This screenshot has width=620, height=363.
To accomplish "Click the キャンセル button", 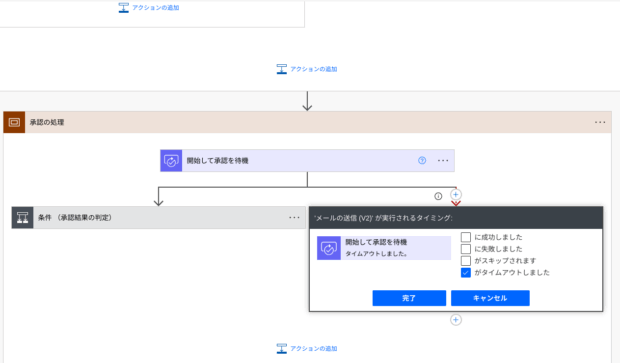I will [x=490, y=298].
